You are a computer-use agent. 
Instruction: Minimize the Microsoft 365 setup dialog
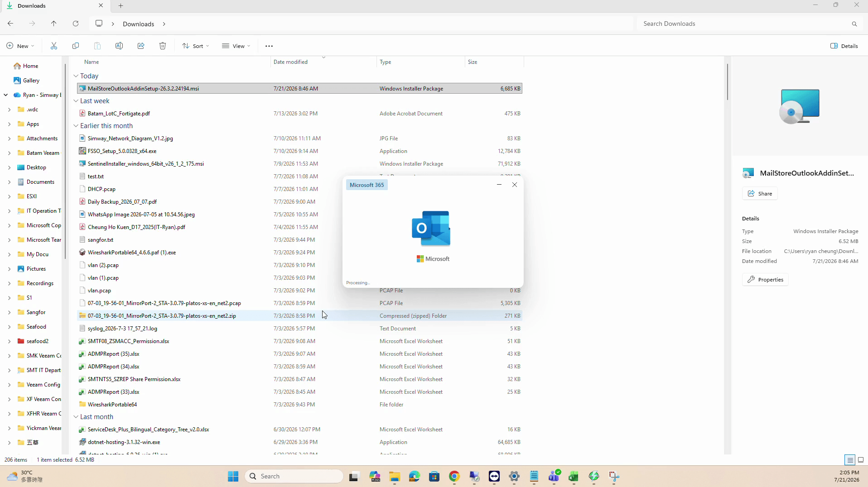click(499, 185)
